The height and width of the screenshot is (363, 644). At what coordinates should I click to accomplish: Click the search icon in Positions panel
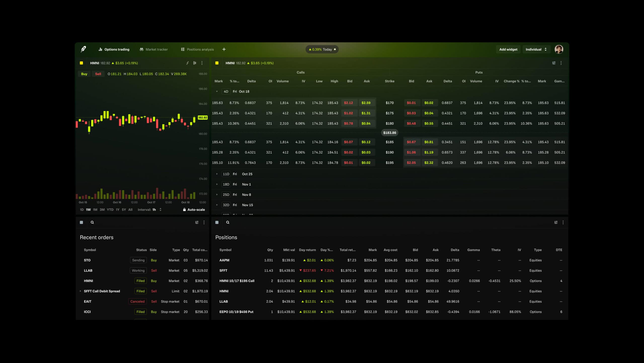pyautogui.click(x=228, y=222)
